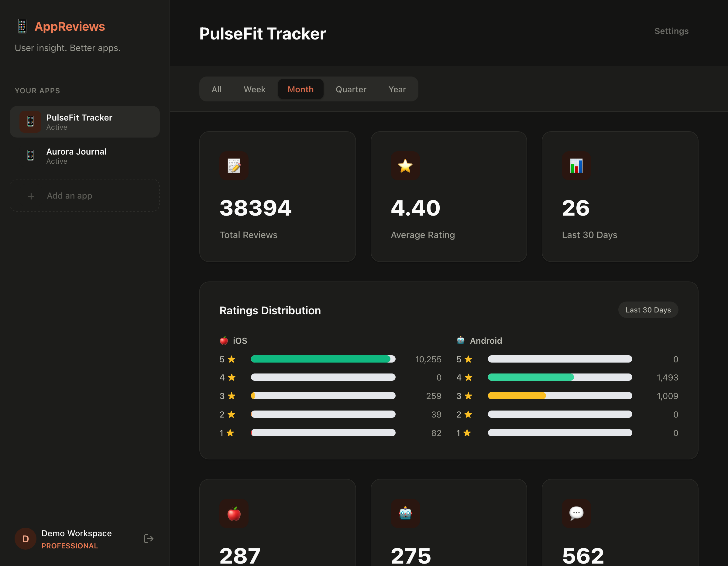728x566 pixels.
Task: Click the logout icon beside Demo Workspace
Action: tap(149, 539)
